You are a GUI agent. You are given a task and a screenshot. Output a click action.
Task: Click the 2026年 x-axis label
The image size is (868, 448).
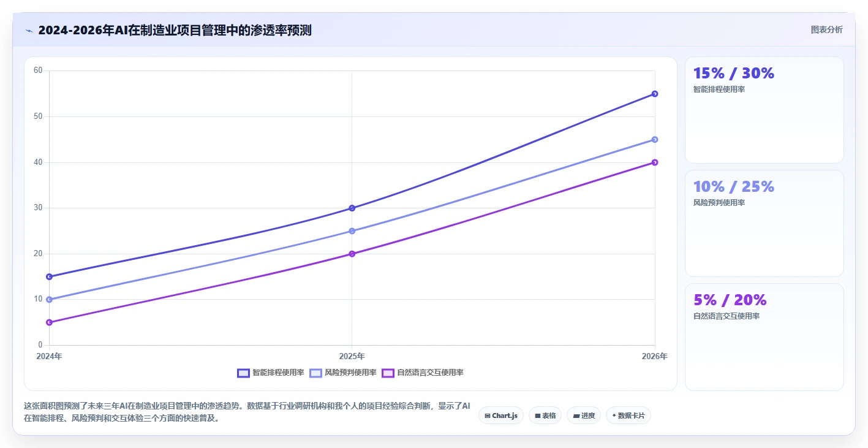coord(655,356)
